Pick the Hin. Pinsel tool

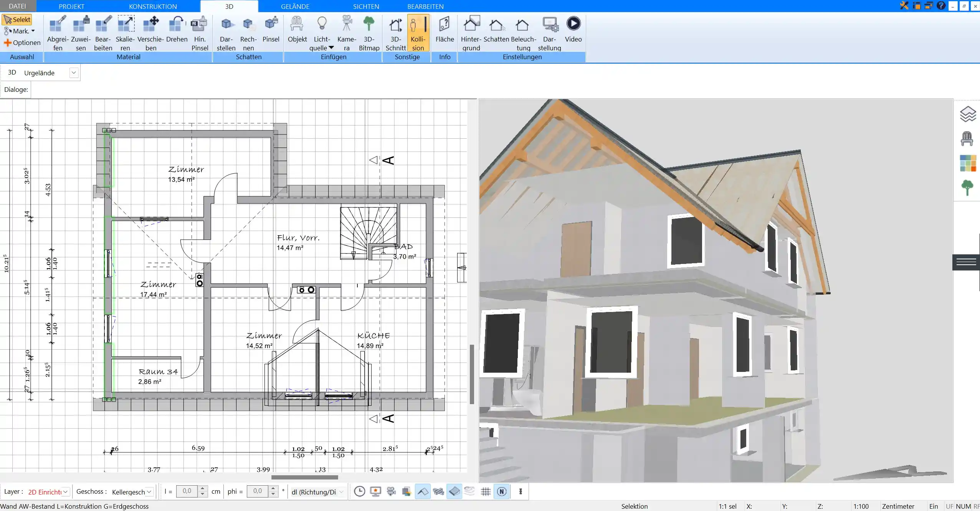click(200, 33)
